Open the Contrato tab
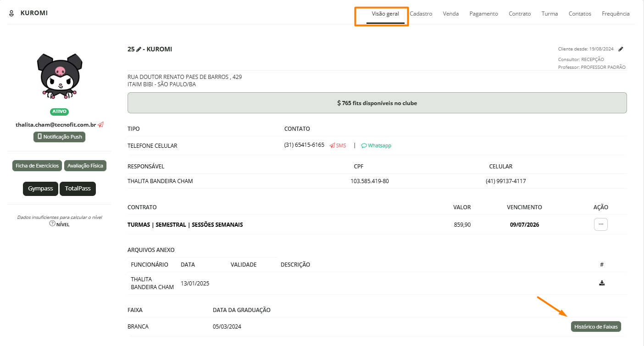Screen dimensions: 644x346 [x=520, y=14]
